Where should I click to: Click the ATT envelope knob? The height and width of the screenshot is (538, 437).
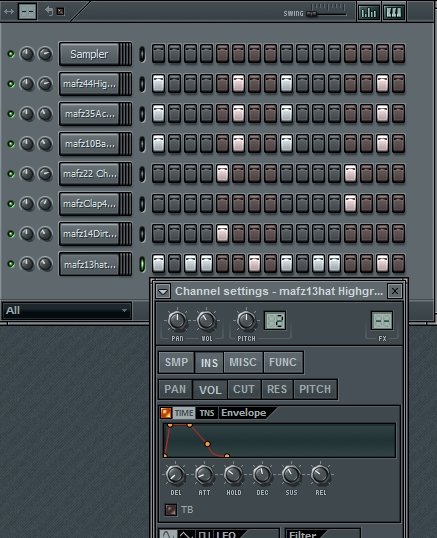tap(204, 475)
